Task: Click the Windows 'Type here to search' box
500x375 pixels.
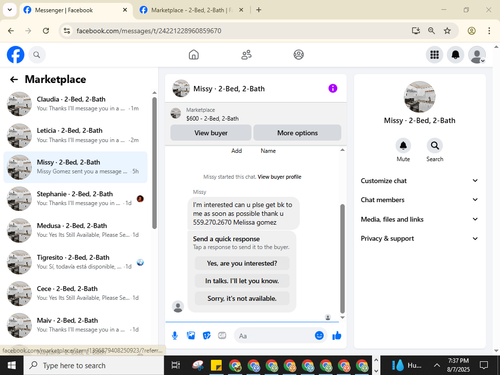Action: point(94,365)
